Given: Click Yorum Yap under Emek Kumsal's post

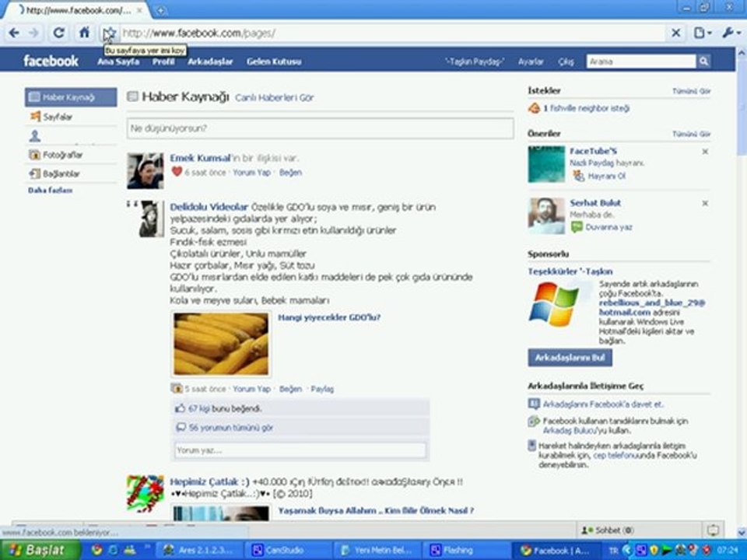Looking at the screenshot, I should coord(251,173).
